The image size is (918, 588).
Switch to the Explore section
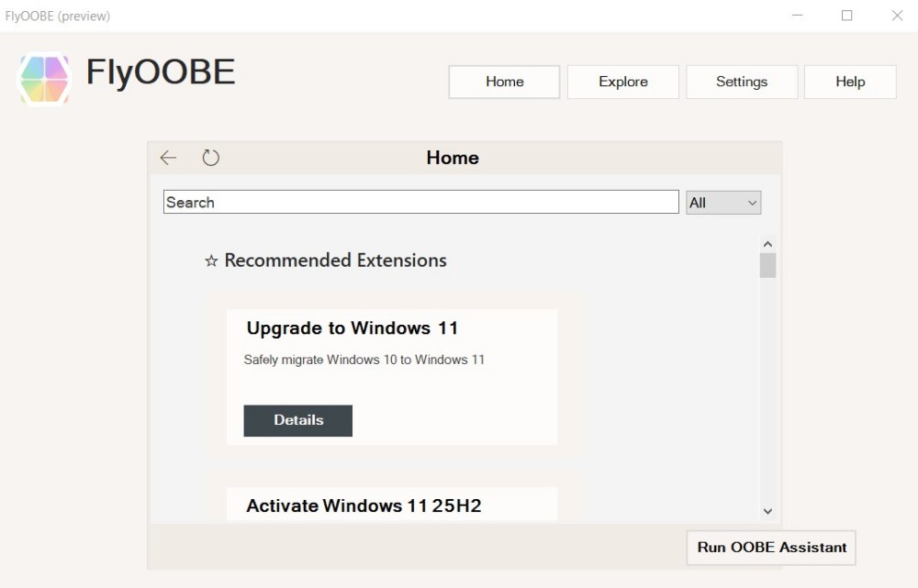point(622,82)
